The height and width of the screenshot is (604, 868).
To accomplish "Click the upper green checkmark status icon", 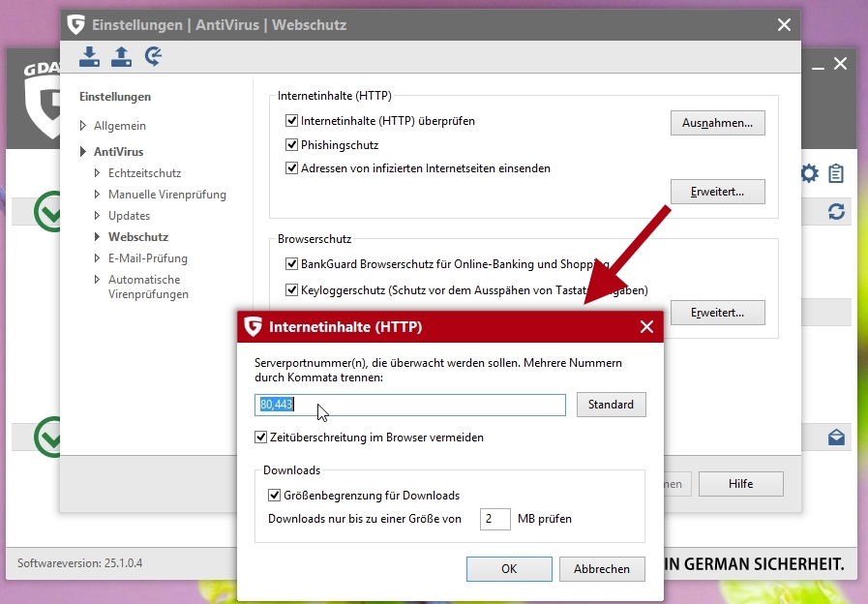I will coord(48,211).
